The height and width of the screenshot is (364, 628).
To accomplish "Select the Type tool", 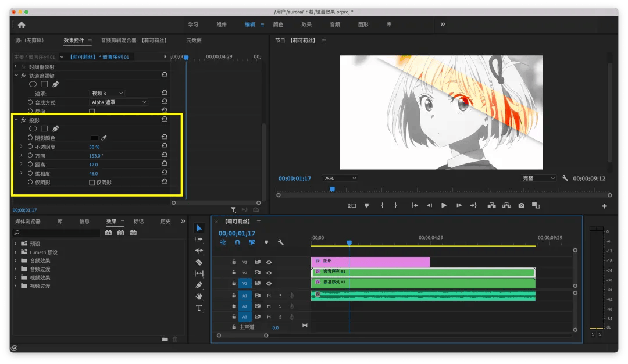I will (199, 308).
